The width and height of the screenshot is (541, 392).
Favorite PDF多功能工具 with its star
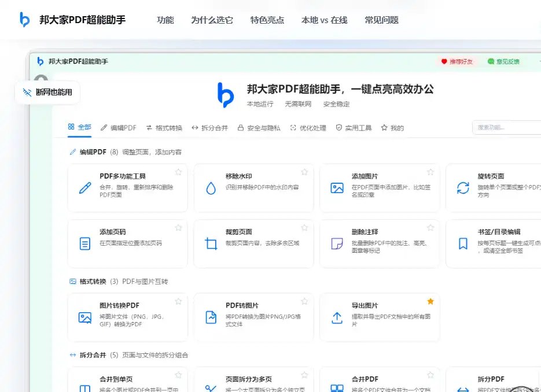click(x=178, y=172)
